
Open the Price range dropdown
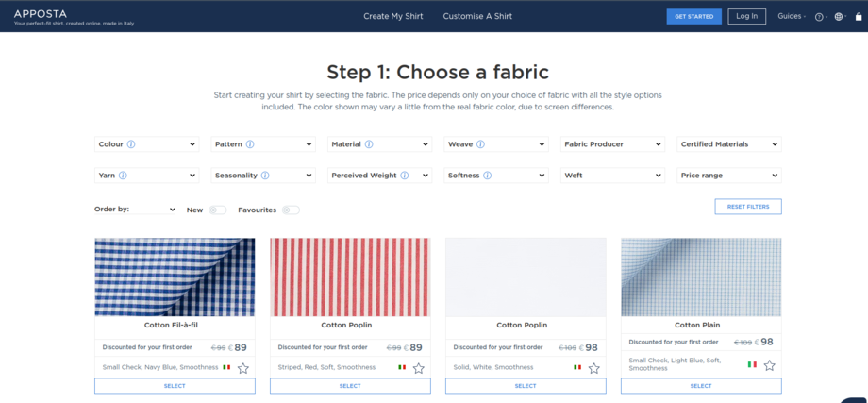coord(729,176)
